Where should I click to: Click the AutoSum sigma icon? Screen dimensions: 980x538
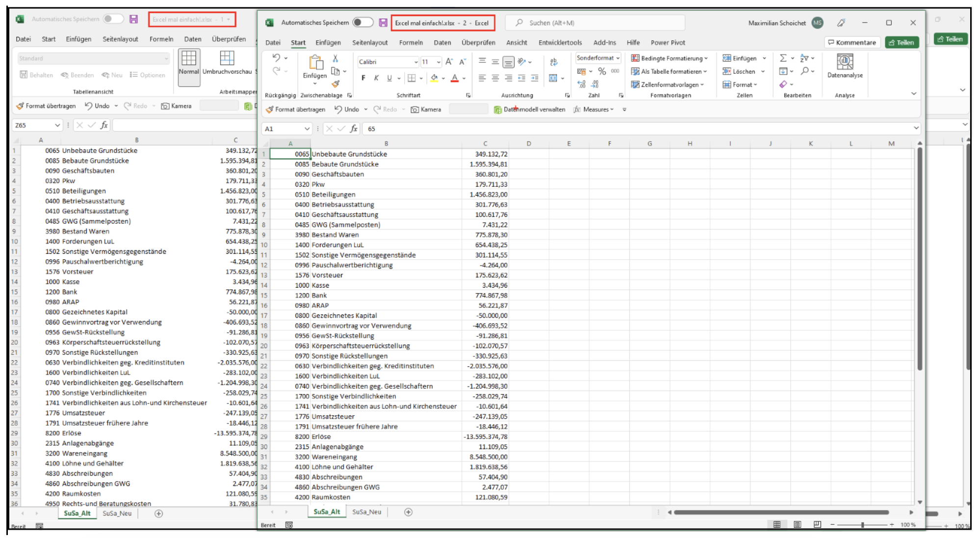(x=783, y=58)
